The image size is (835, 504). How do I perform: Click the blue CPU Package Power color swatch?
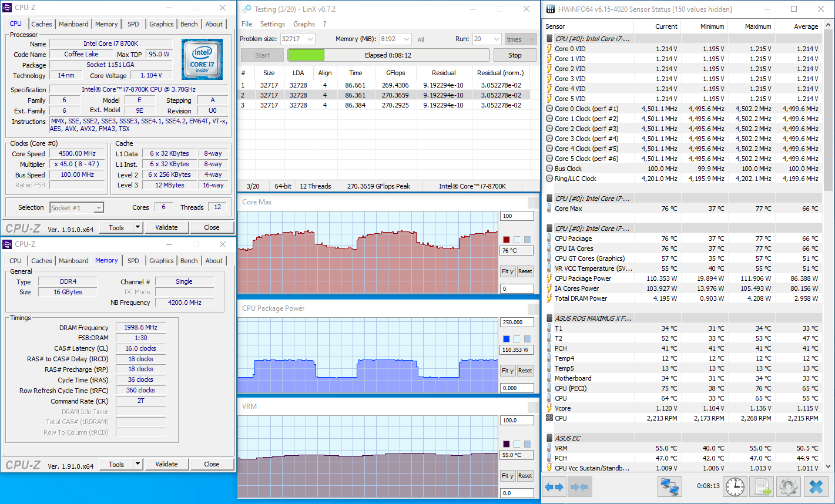pos(507,339)
